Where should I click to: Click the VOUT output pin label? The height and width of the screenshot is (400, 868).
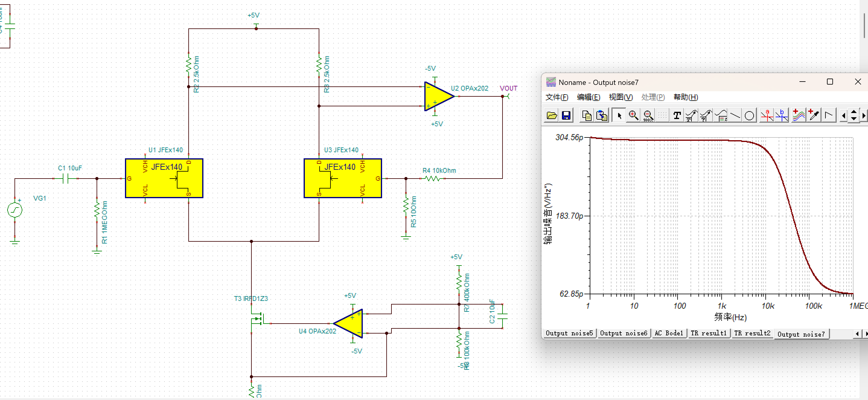click(508, 88)
